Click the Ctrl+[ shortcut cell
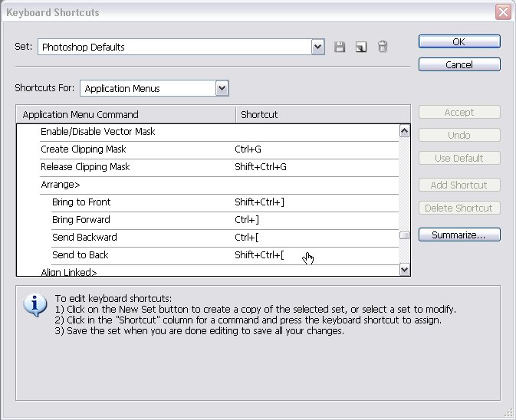 tap(246, 238)
